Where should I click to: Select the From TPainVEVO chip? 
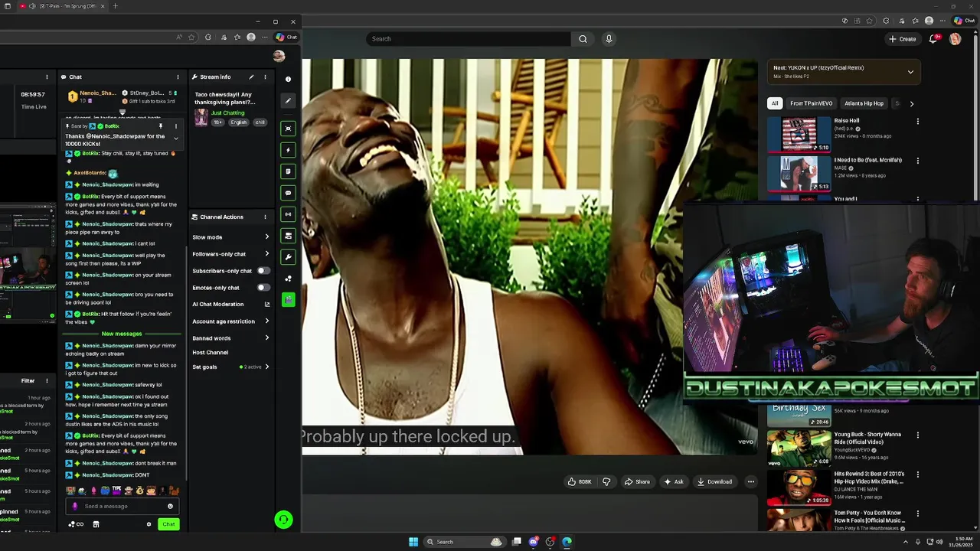click(811, 103)
